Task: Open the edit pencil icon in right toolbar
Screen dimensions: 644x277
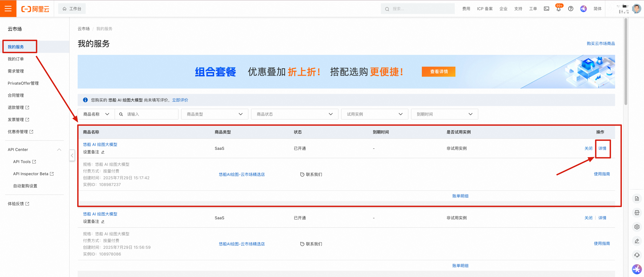Action: point(637,241)
